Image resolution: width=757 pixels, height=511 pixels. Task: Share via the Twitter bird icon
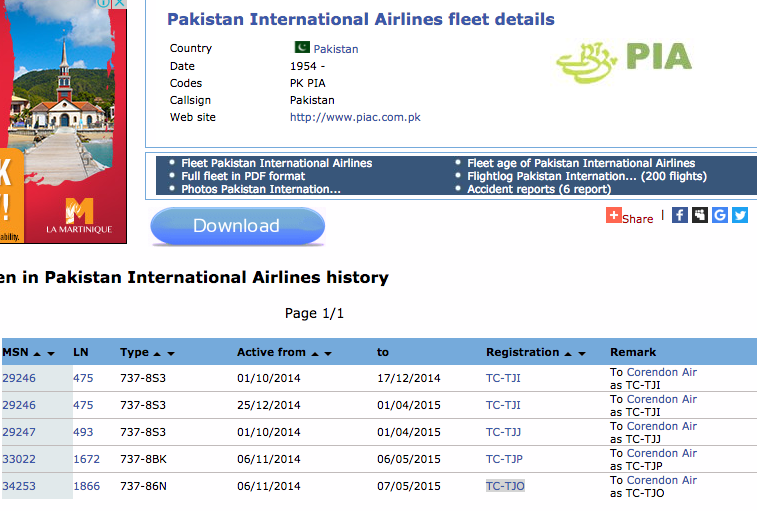pos(740,215)
